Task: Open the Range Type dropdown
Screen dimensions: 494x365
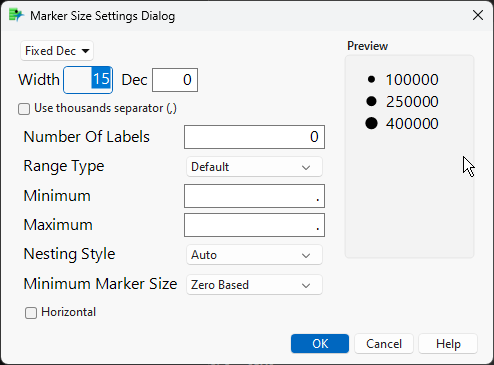Action: coord(254,167)
